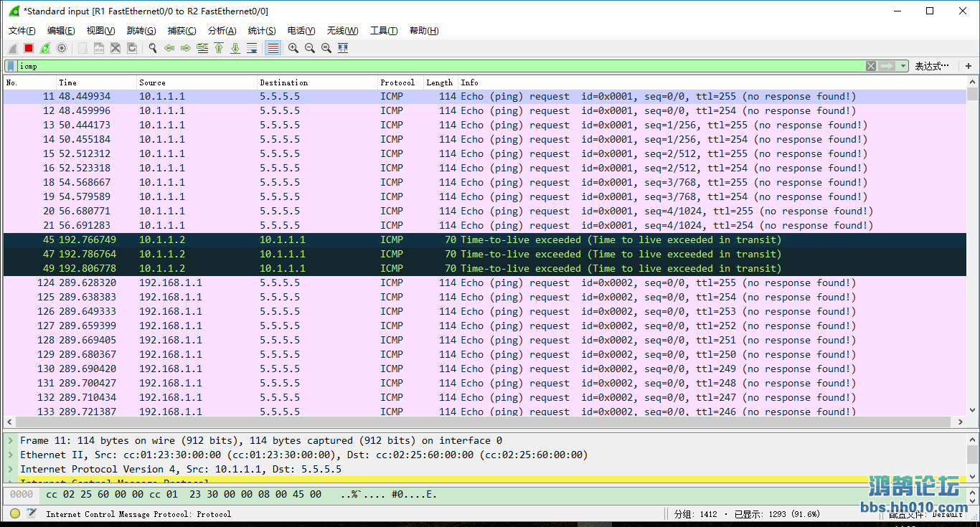980x527 pixels.
Task: Open capture file properties status icon
Action: point(32,513)
